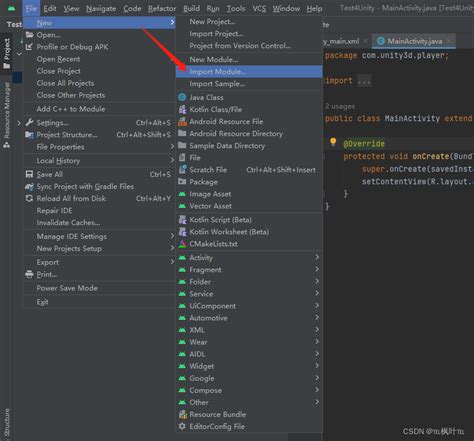This screenshot has width=474, height=441.
Task: Click the Resource Bundle icon
Action: pyautogui.click(x=182, y=414)
